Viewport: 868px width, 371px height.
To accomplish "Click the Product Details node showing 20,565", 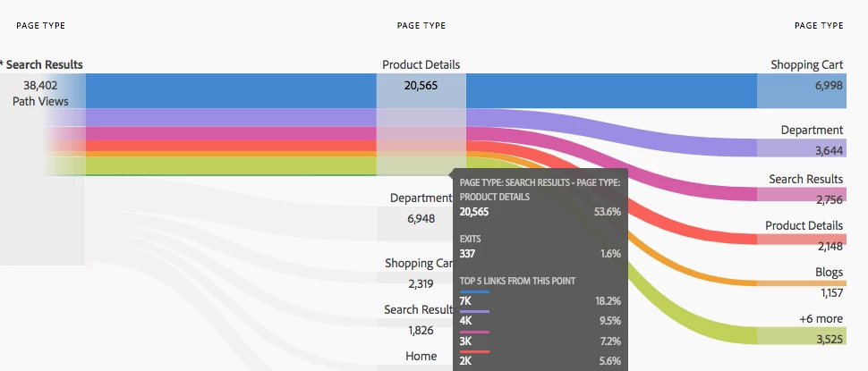I will (x=421, y=124).
